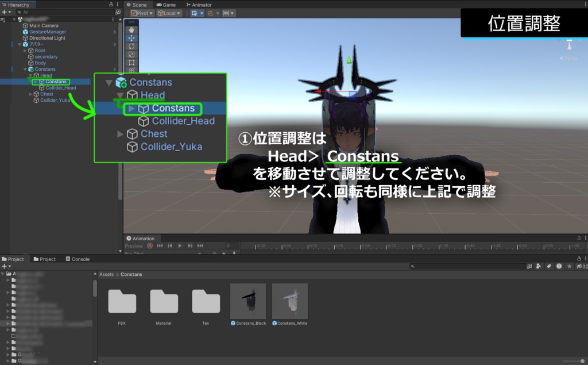Screen dimensions: 588x365
Task: Click Assets in the Project breadcrumb
Action: (x=106, y=275)
